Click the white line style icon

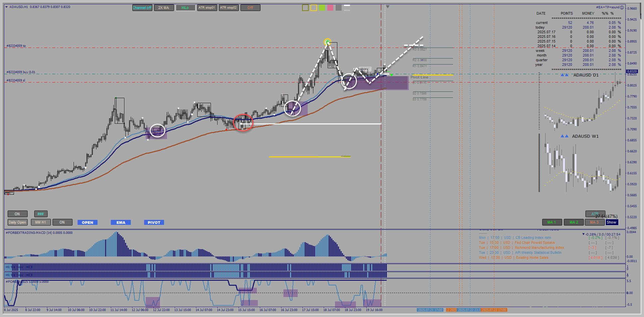click(347, 8)
